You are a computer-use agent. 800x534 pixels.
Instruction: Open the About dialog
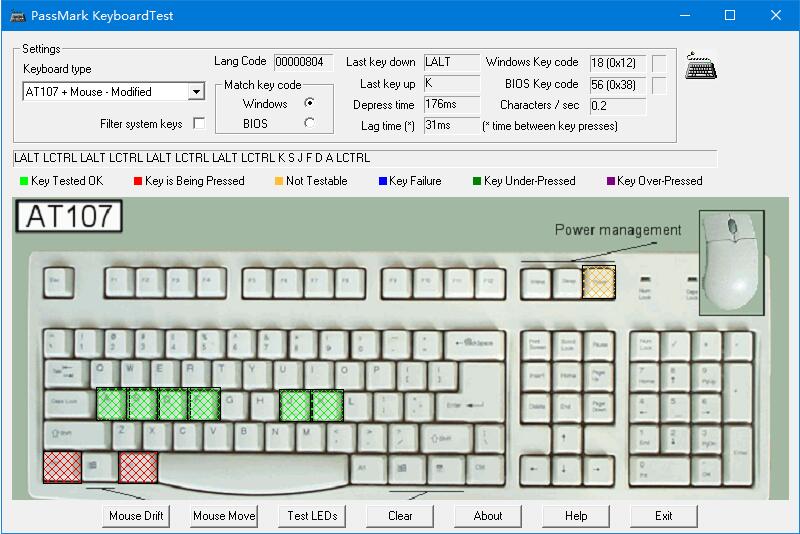(488, 516)
